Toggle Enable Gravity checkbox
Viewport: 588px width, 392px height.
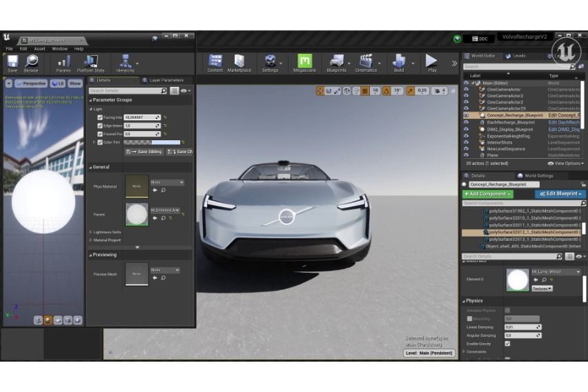point(507,344)
